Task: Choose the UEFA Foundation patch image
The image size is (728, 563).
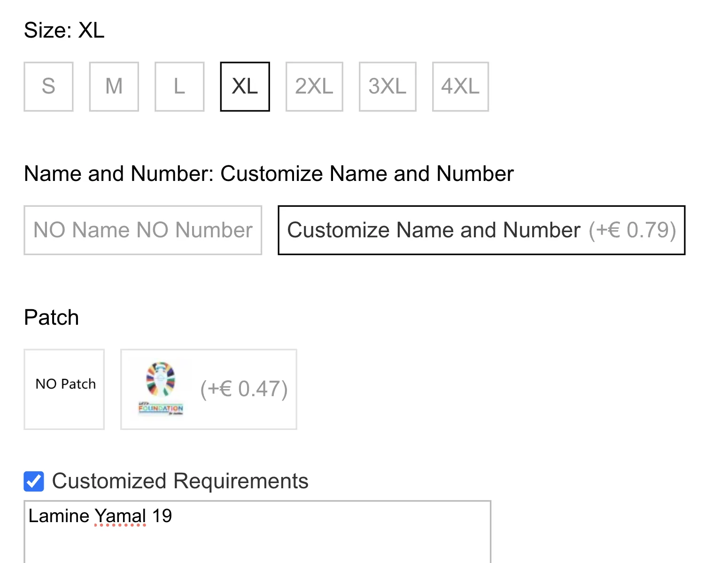Action: click(161, 389)
